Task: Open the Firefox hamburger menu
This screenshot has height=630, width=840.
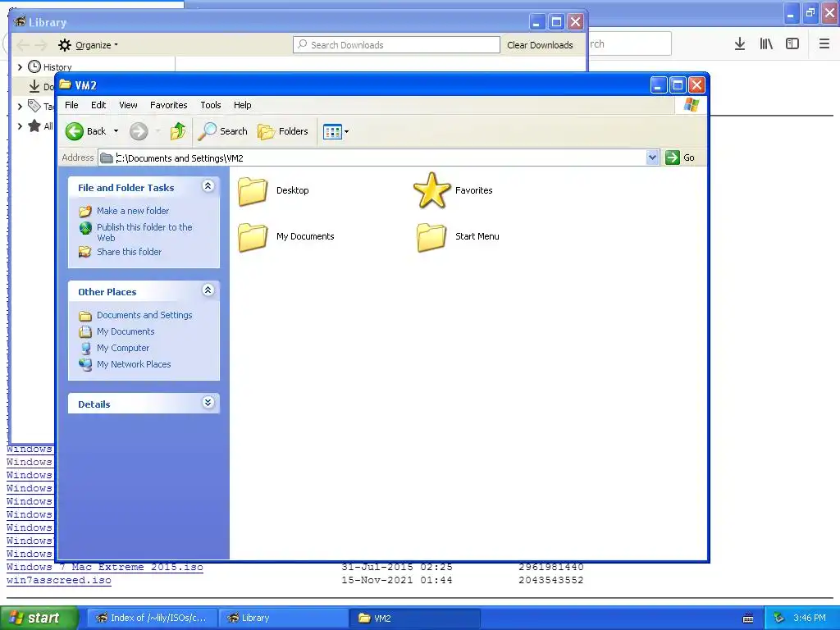Action: (824, 44)
